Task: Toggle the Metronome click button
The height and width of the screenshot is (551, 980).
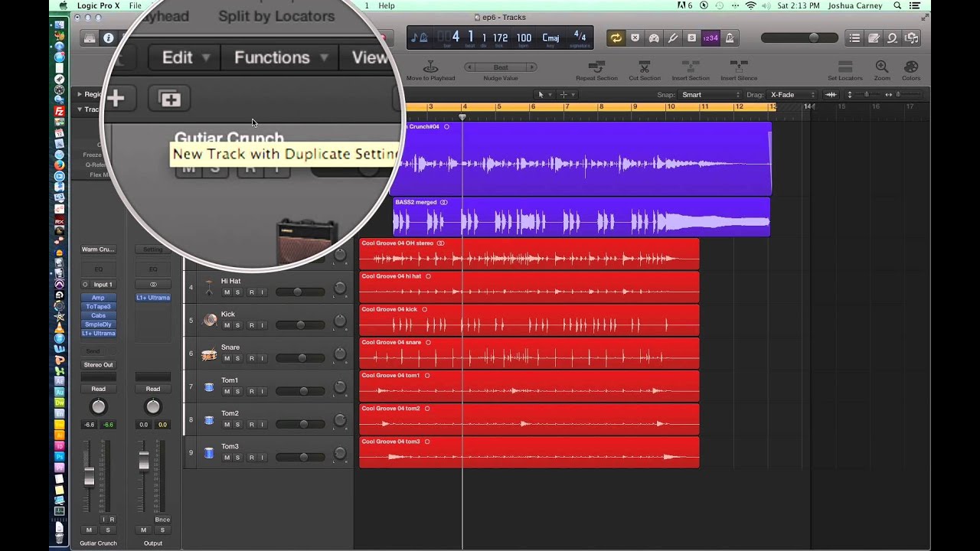Action: [730, 37]
